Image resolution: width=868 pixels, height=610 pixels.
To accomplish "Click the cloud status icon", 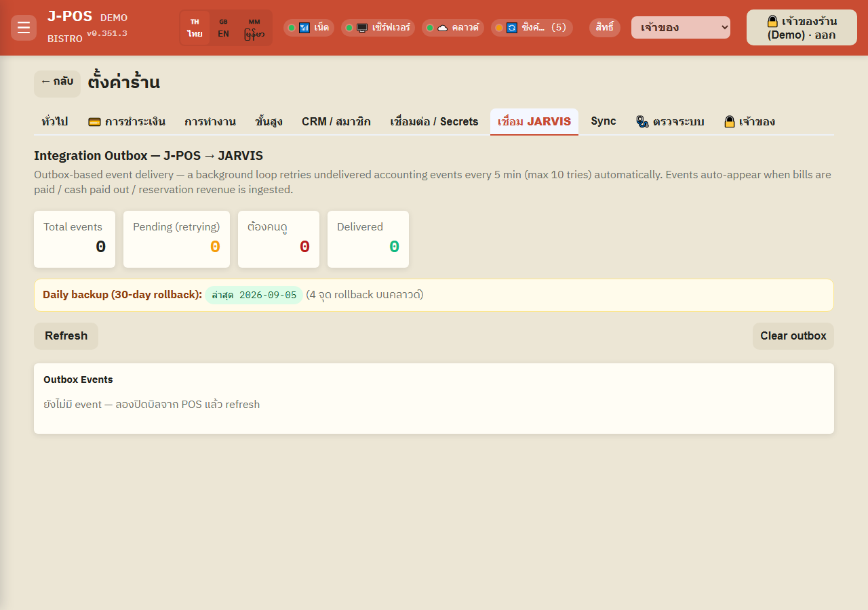I will point(442,28).
